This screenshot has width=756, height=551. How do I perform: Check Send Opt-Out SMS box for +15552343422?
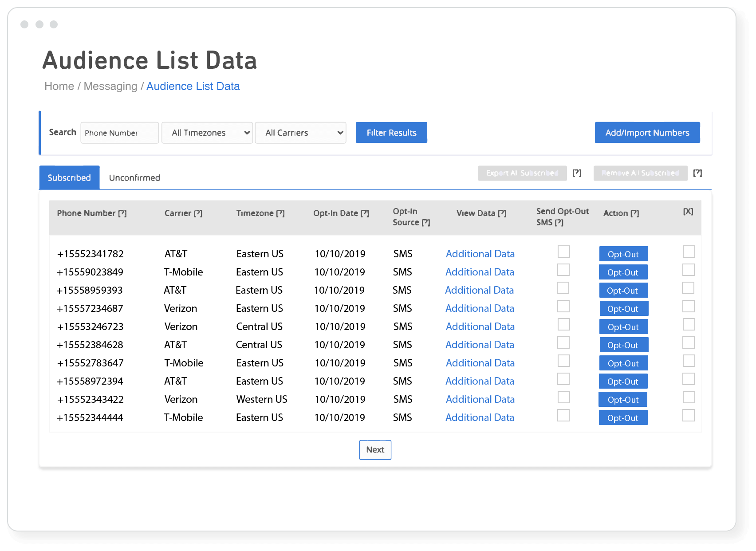[564, 397]
